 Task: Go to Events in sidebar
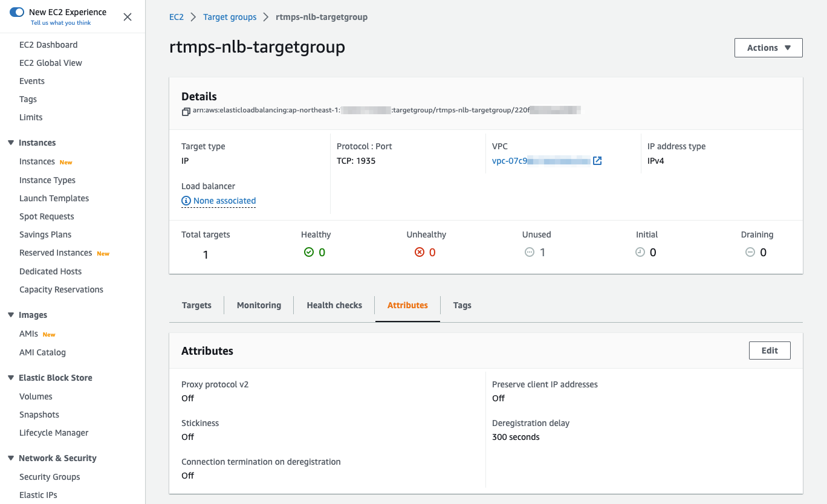(x=32, y=81)
